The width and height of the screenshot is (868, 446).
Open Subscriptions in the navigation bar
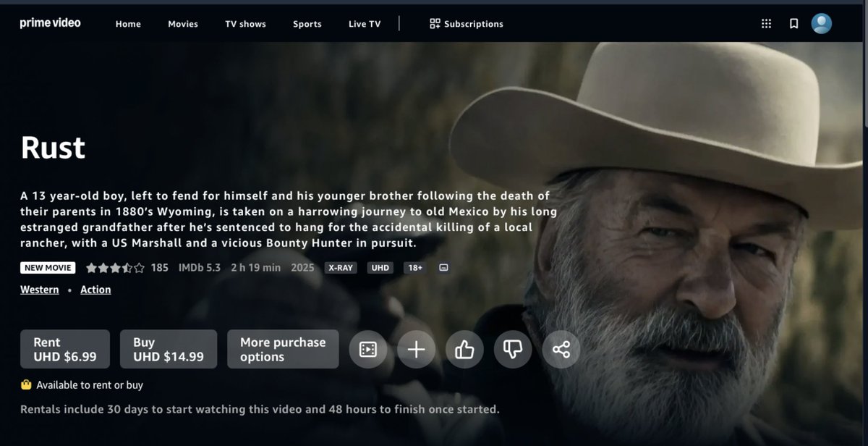click(x=466, y=24)
